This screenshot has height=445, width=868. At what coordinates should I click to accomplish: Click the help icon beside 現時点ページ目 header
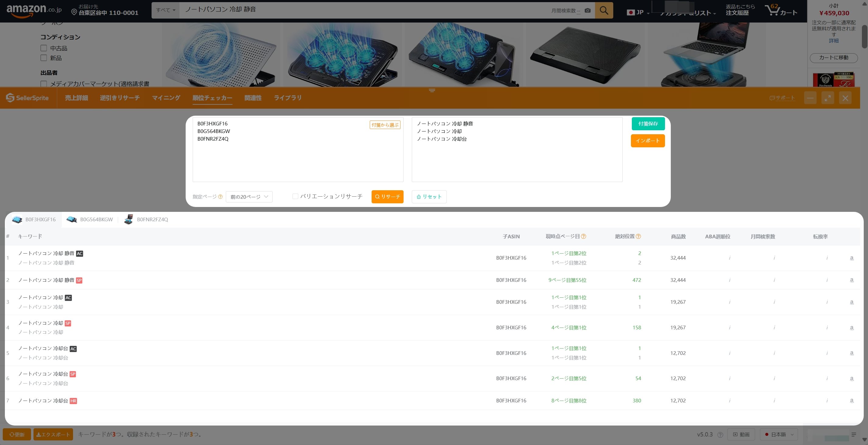click(584, 237)
